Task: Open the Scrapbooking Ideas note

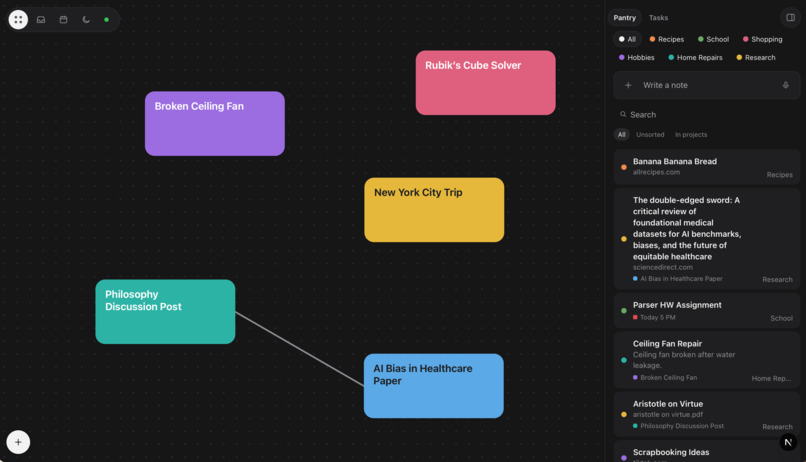Action: (x=706, y=452)
